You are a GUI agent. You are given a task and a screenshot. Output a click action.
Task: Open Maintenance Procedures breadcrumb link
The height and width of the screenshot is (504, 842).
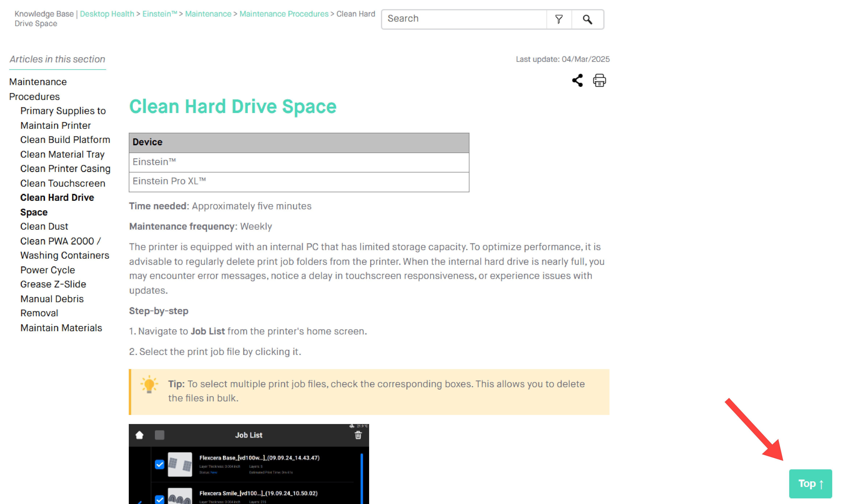click(284, 14)
